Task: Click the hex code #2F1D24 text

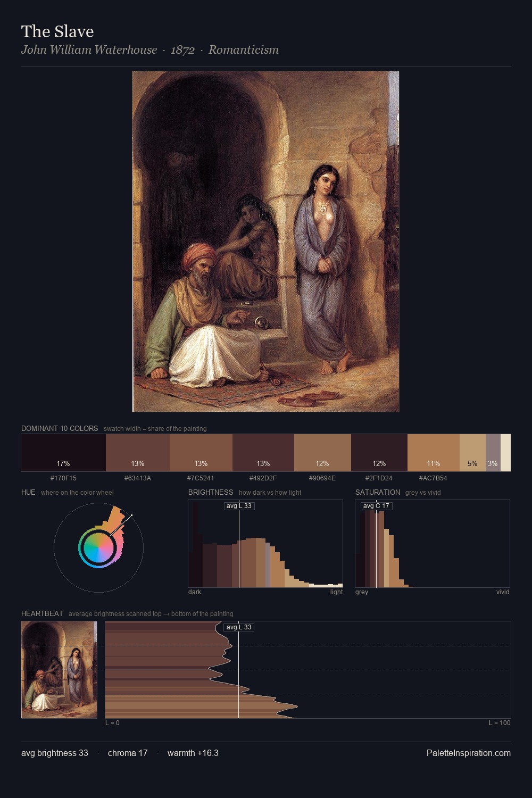Action: [379, 478]
